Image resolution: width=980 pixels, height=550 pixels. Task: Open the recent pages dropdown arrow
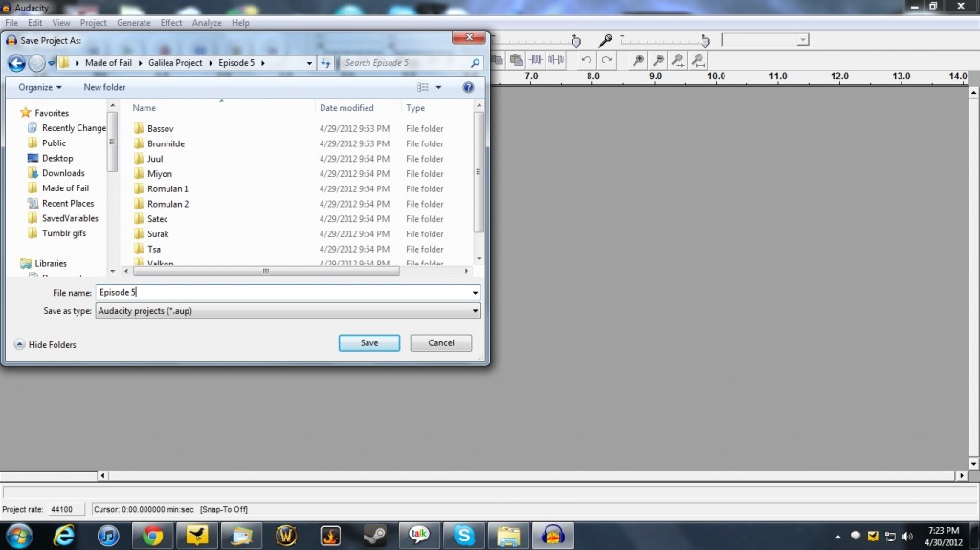tap(52, 63)
